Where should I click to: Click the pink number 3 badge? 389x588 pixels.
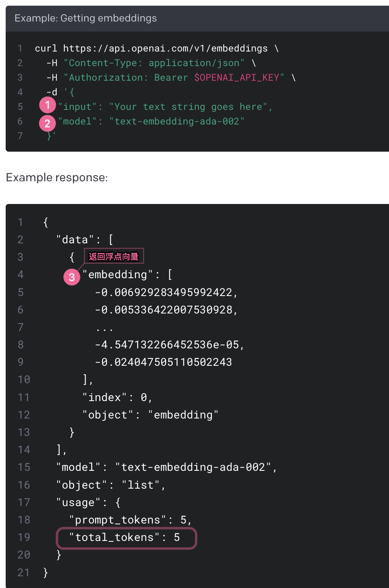click(72, 277)
